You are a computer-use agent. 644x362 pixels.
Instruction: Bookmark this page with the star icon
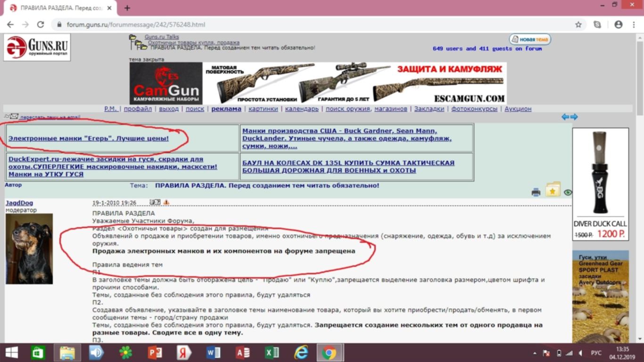(x=578, y=25)
